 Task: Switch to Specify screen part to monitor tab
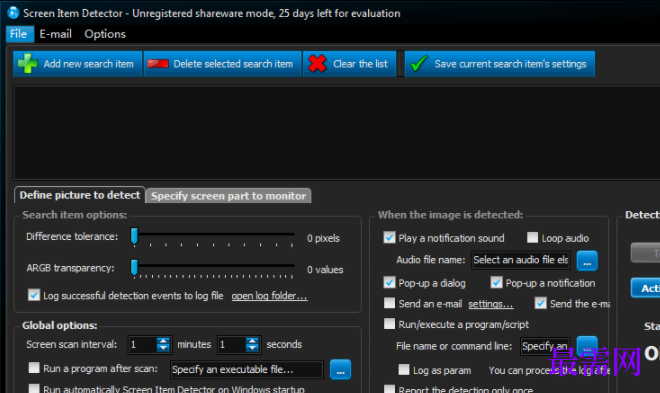point(229,196)
